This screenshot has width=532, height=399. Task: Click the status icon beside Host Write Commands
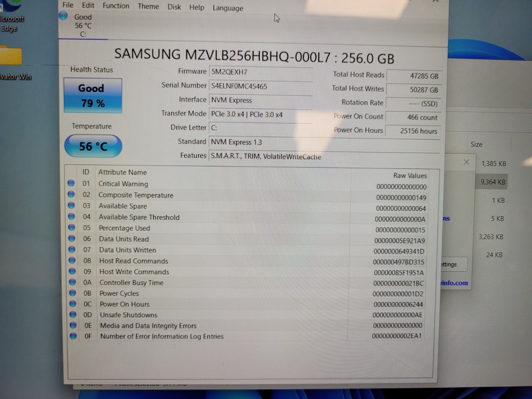tap(72, 271)
